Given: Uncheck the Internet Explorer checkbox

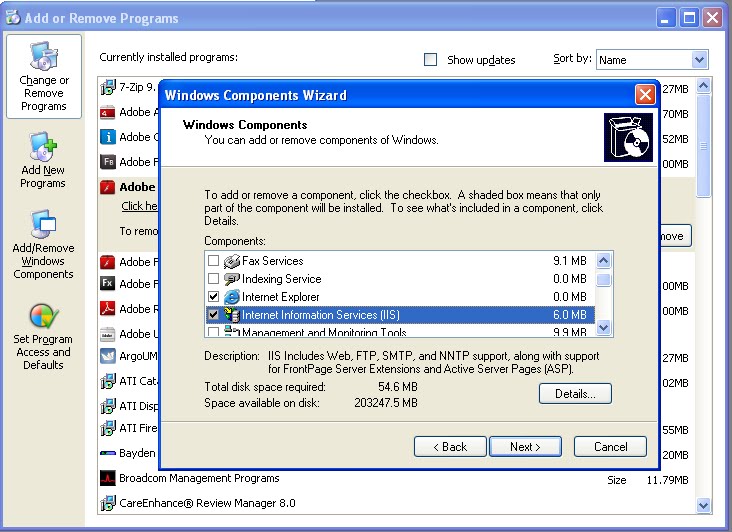Looking at the screenshot, I should [x=213, y=296].
